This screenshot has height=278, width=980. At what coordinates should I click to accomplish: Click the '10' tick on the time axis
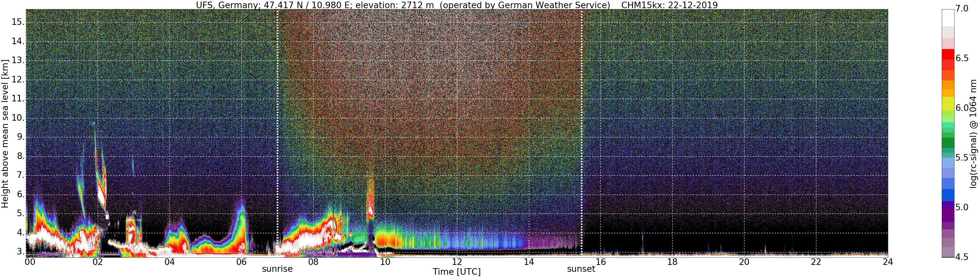pos(385,262)
